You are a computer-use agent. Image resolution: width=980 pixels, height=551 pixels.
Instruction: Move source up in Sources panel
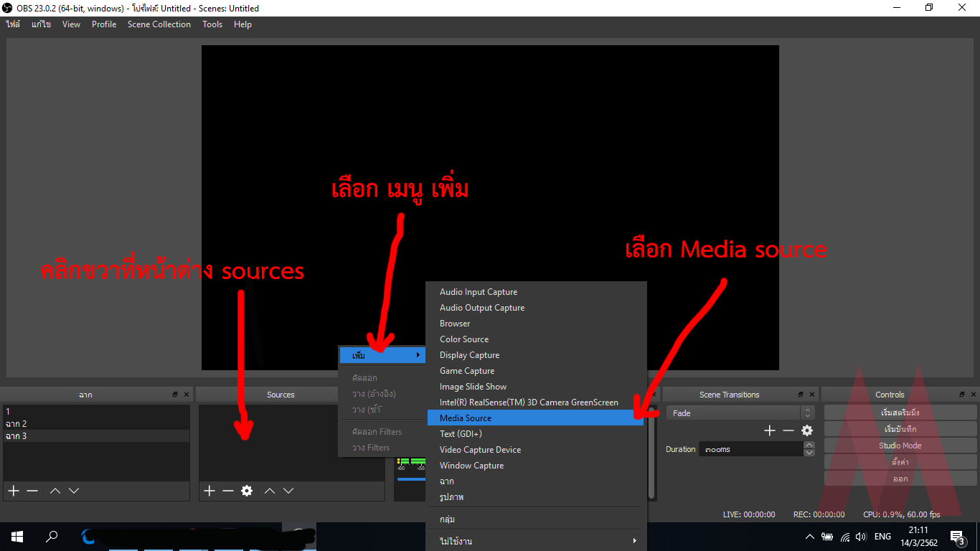point(270,491)
